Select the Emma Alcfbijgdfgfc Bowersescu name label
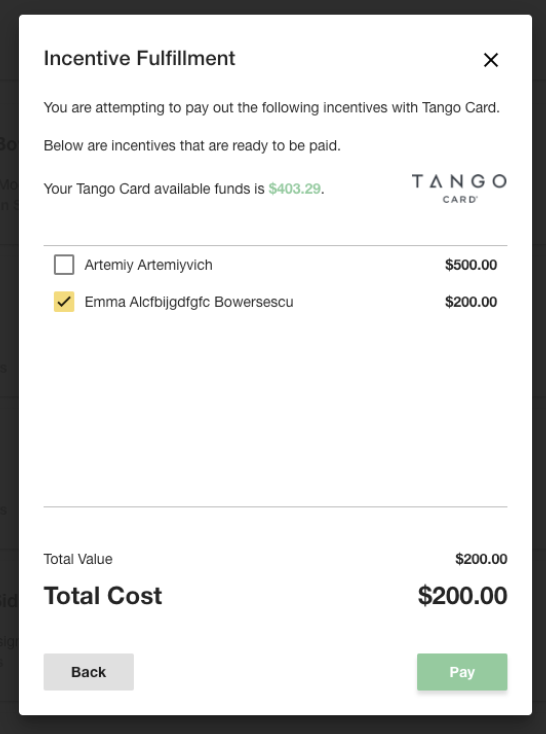 click(x=189, y=302)
